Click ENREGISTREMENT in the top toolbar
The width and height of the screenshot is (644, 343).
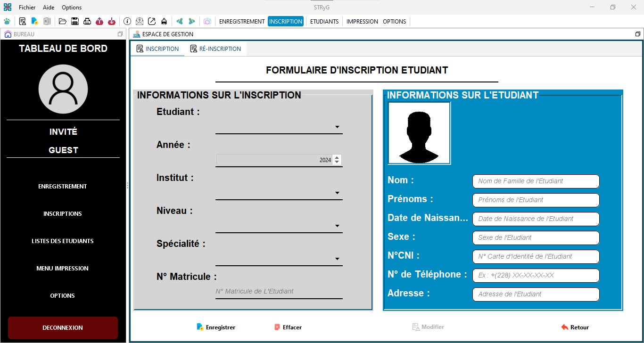[242, 21]
